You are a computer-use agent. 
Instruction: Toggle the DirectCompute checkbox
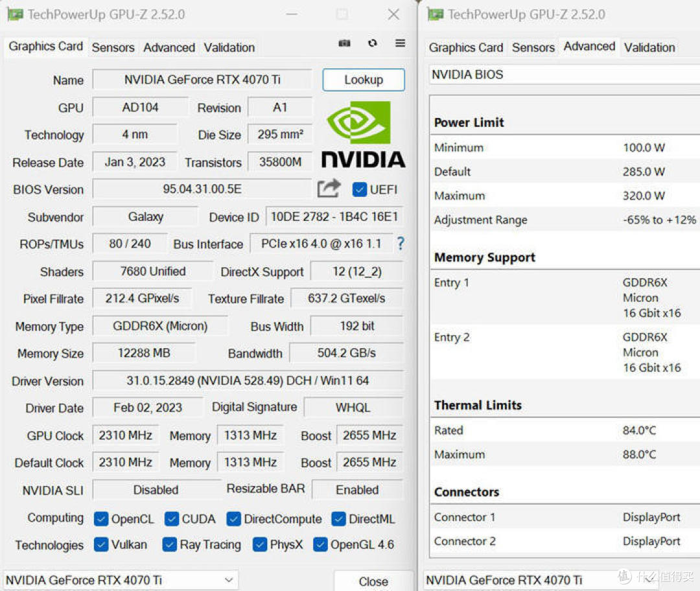233,518
